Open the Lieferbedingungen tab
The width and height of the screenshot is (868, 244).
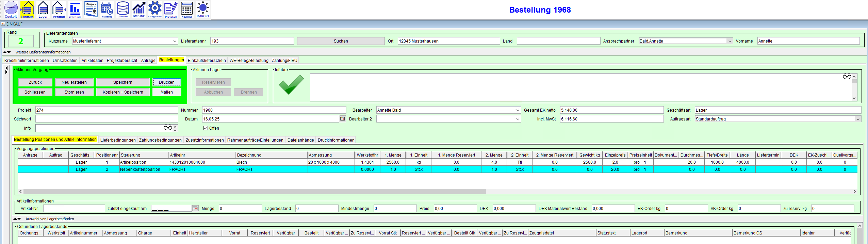[118, 140]
